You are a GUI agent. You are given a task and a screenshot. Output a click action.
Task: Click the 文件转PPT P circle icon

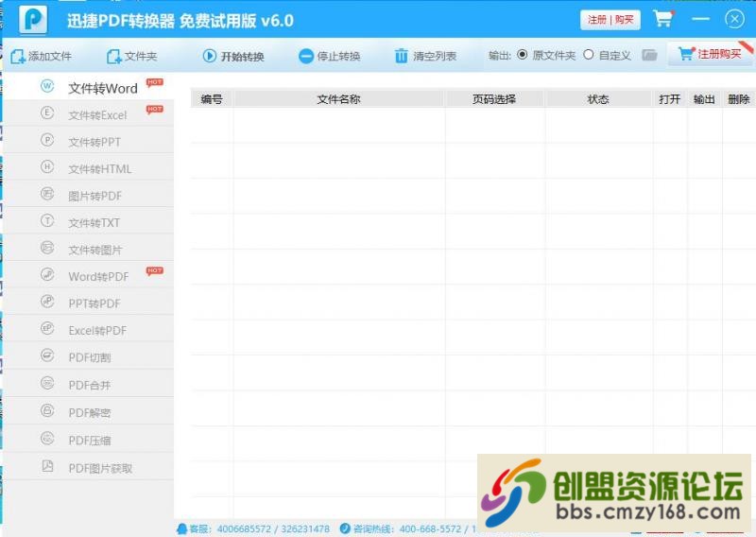tap(47, 140)
